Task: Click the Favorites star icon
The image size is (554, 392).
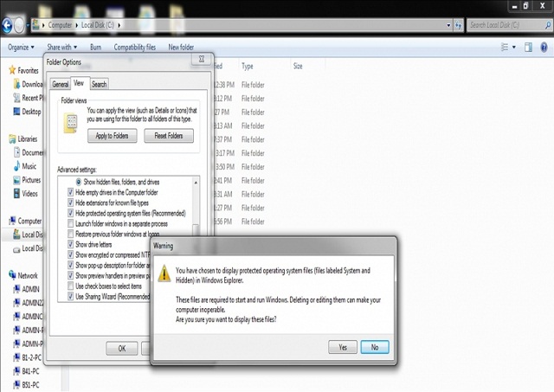Action: (x=12, y=70)
